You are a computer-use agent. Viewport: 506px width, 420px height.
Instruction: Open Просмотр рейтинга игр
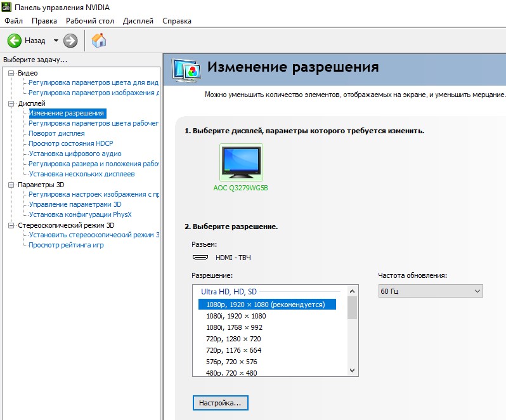coord(66,245)
